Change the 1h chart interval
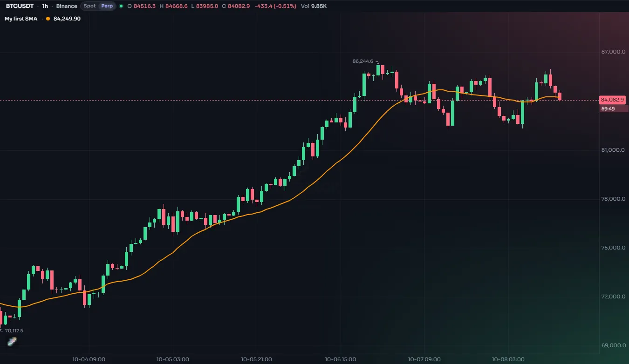 click(x=45, y=6)
